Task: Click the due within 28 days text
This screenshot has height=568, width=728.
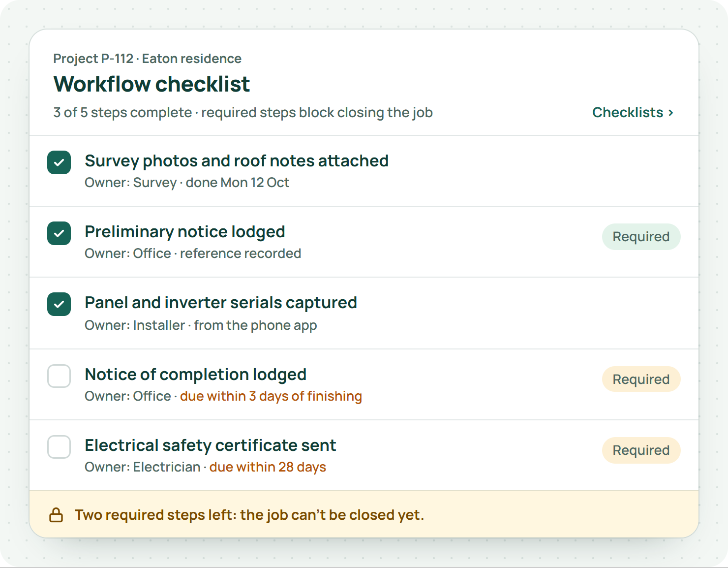Action: tap(268, 467)
